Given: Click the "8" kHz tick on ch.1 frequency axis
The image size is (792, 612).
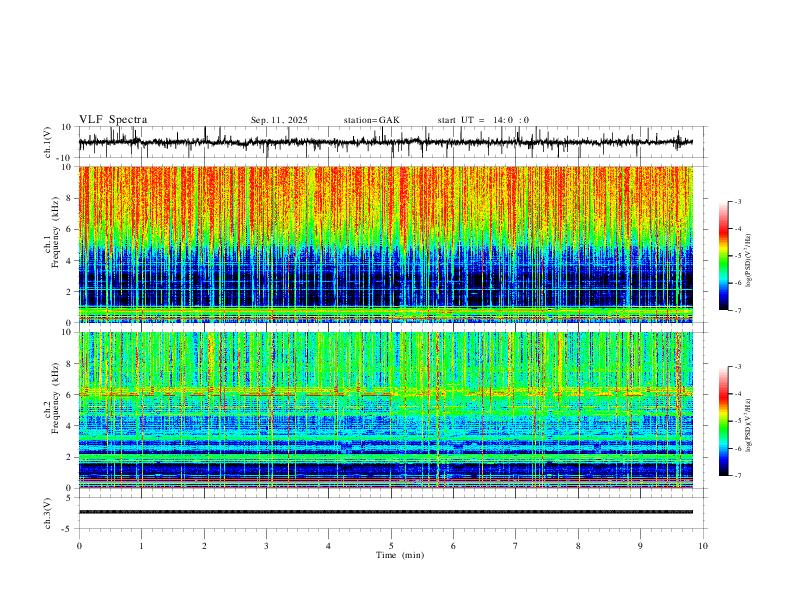Looking at the screenshot, I should (x=69, y=198).
